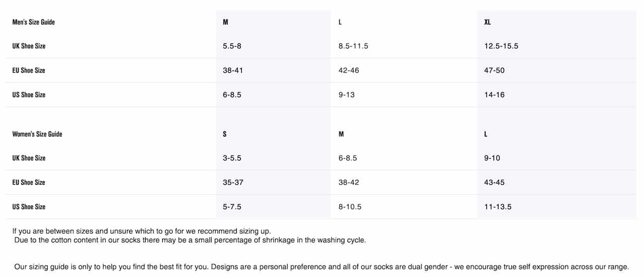
Task: Click women's EU size 35-37 cell
Action: coord(233,182)
